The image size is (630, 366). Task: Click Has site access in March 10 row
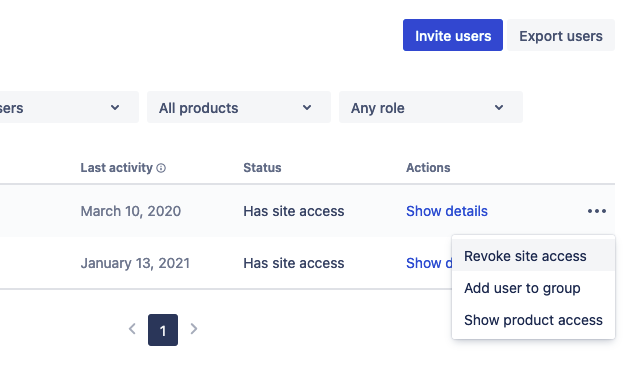click(x=294, y=211)
